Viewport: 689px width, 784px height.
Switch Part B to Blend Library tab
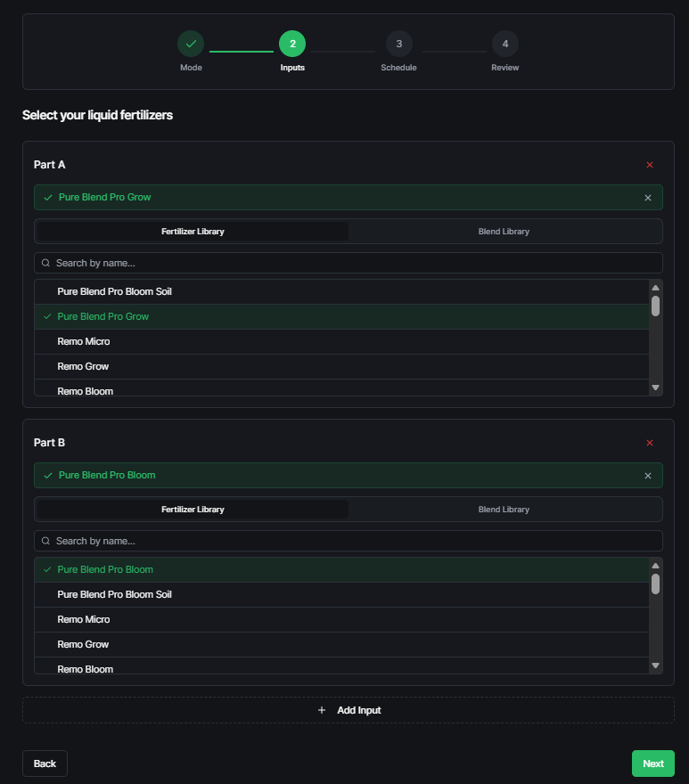pyautogui.click(x=504, y=510)
